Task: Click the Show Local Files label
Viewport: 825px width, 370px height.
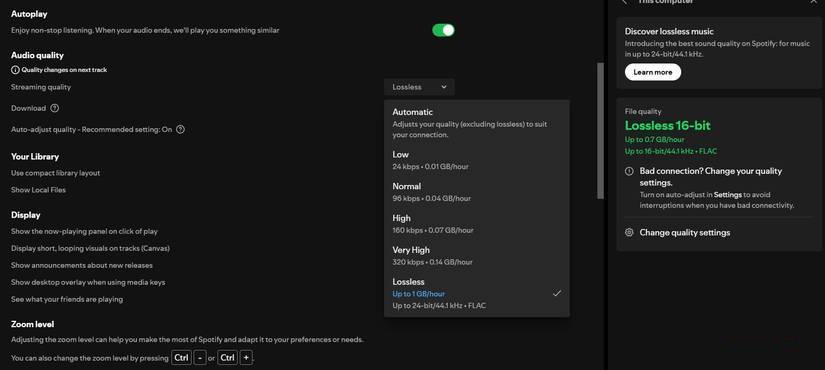Action: coord(38,190)
